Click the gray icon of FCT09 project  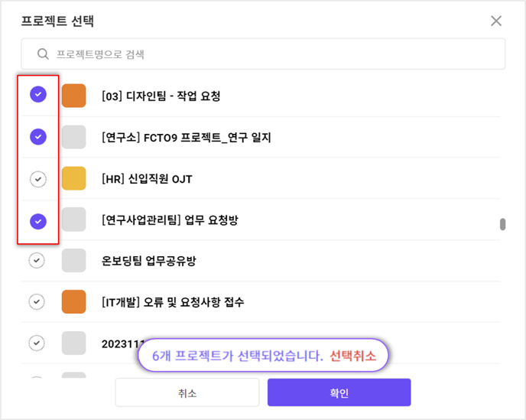click(x=74, y=137)
